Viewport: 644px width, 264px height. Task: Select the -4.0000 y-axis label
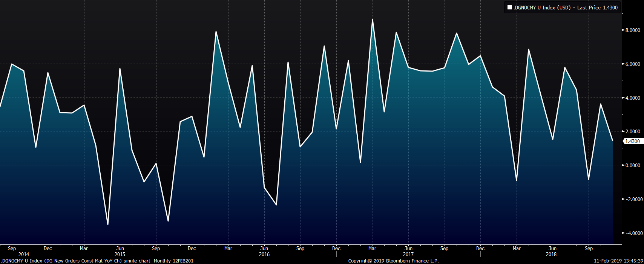(632, 233)
